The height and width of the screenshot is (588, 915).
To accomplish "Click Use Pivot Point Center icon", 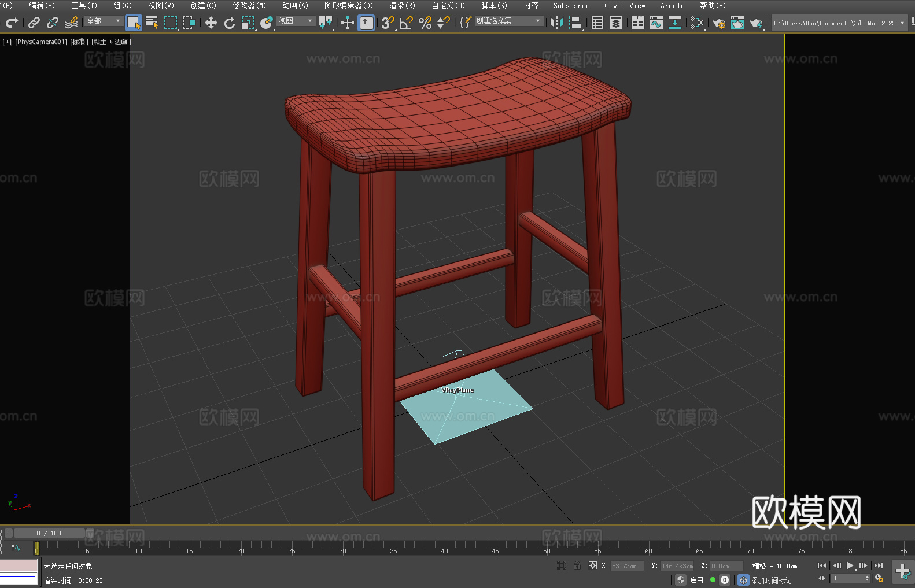I will pos(326,23).
